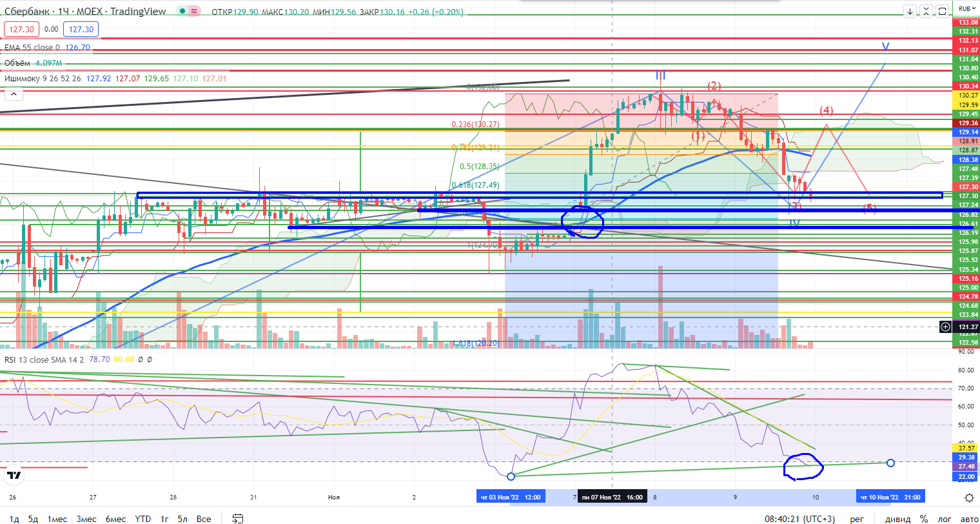Open chart settings gear icon
Viewport: 980px width, 524px height.
tap(969, 497)
